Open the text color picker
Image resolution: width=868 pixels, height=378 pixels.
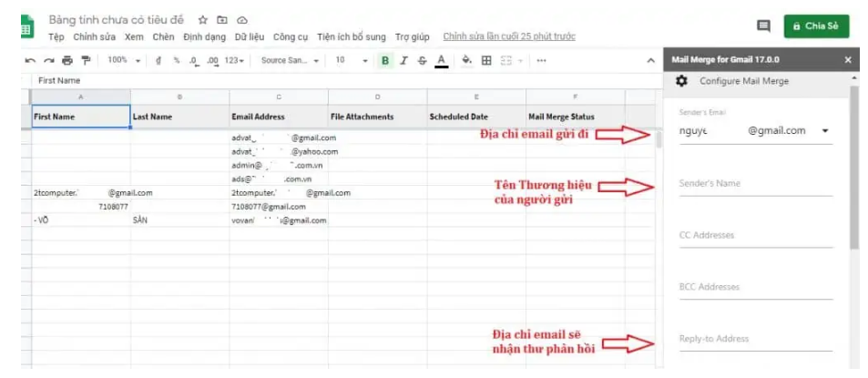tap(442, 61)
